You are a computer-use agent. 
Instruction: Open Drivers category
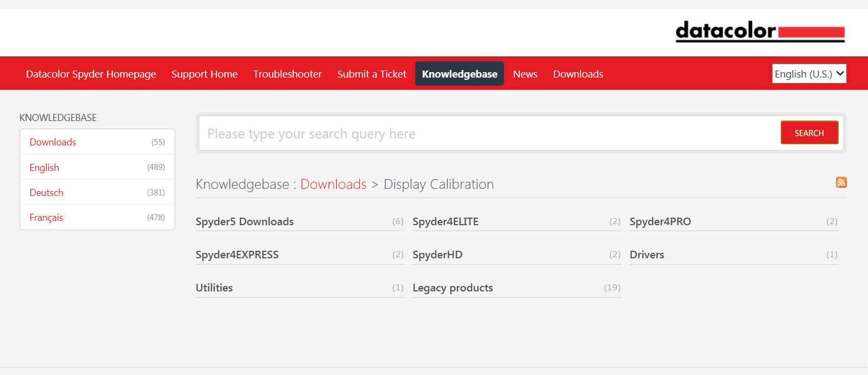pos(647,255)
